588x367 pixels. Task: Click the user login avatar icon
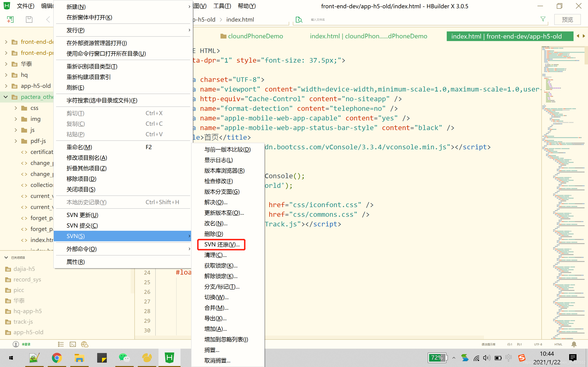point(16,344)
